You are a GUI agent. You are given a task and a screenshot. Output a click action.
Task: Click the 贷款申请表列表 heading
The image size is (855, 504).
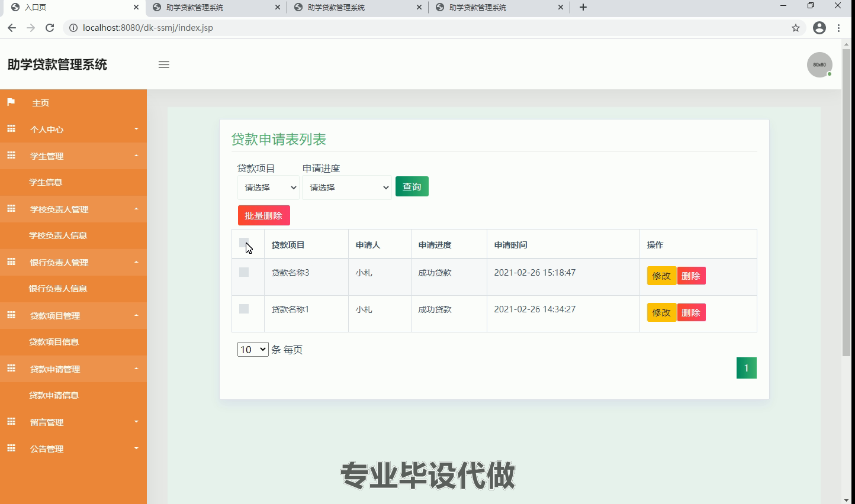pos(279,140)
